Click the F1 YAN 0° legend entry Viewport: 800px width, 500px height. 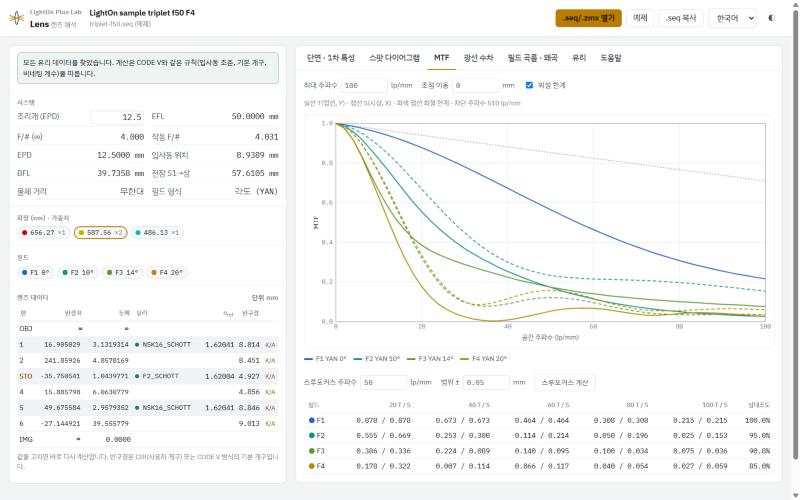point(325,359)
